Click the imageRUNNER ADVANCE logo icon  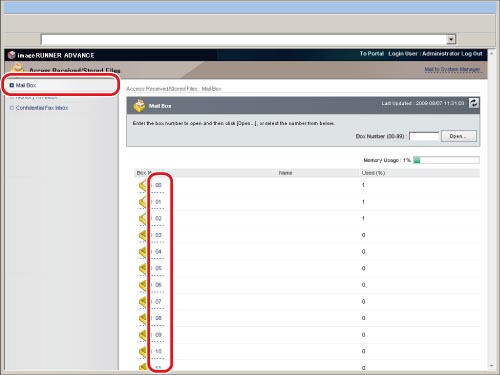(12, 55)
